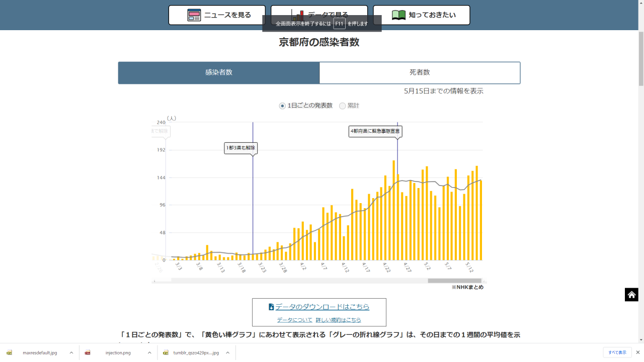This screenshot has height=362, width=644.
Task: Open the 詳しい規約はこちら link
Action: point(338,320)
